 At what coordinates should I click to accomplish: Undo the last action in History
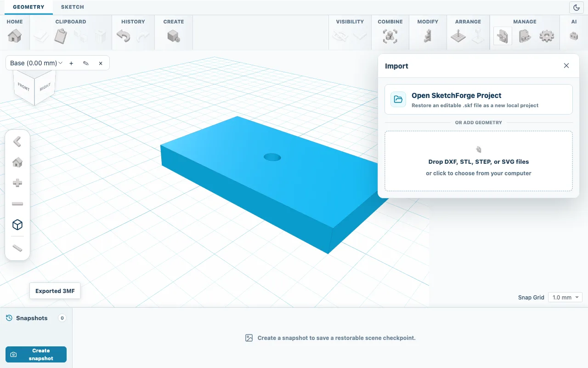(123, 36)
